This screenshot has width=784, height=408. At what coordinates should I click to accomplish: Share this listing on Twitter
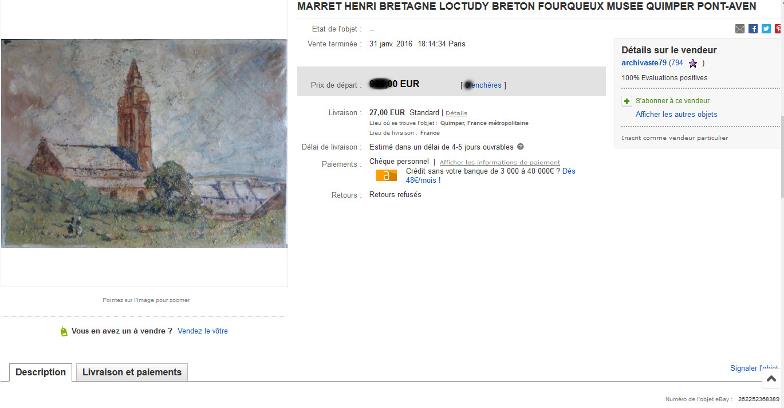(766, 28)
